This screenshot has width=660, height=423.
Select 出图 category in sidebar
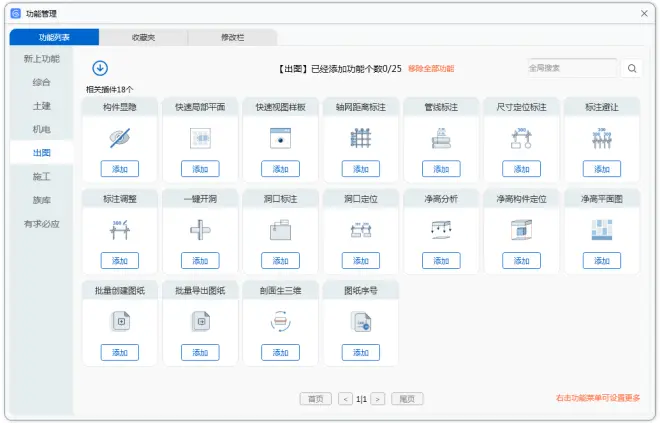coord(42,153)
